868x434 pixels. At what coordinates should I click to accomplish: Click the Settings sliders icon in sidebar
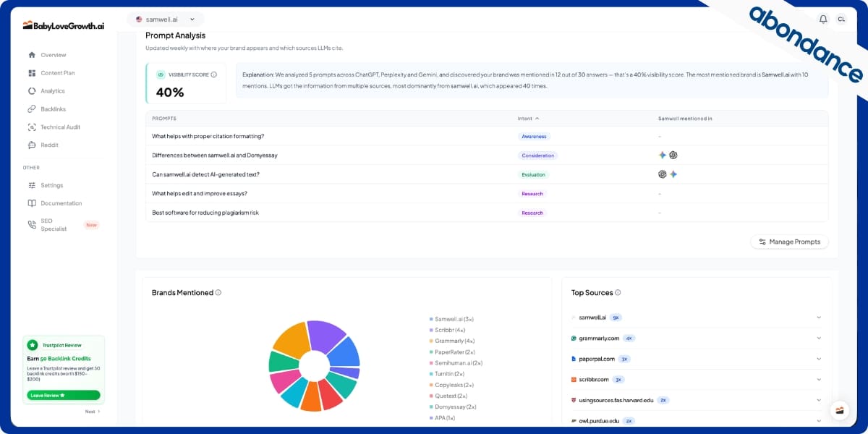coord(32,185)
